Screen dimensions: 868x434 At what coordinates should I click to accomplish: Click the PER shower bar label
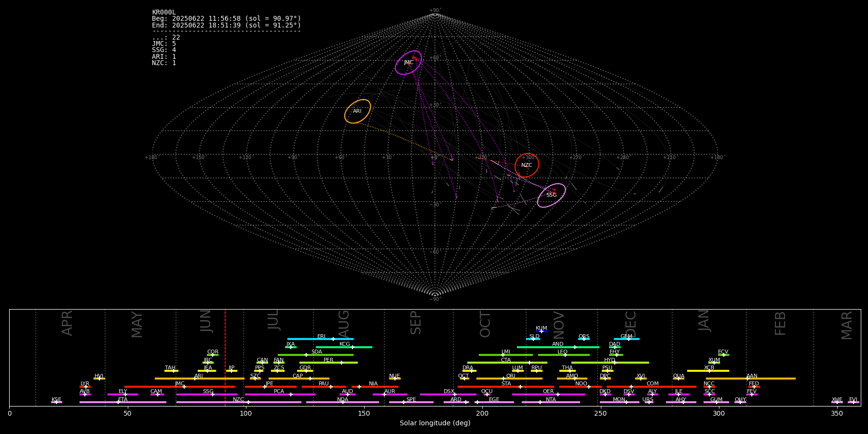coord(328,360)
